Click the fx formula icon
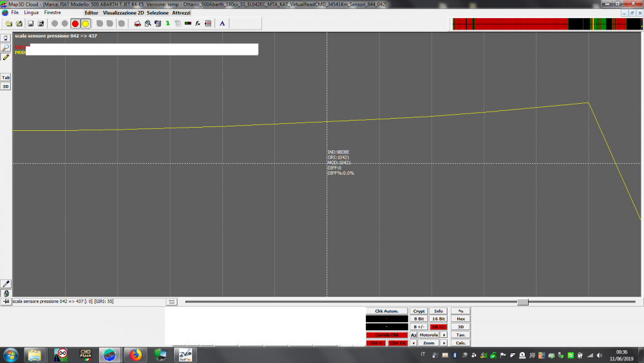Viewport: 644px width, 363px height. click(x=198, y=23)
